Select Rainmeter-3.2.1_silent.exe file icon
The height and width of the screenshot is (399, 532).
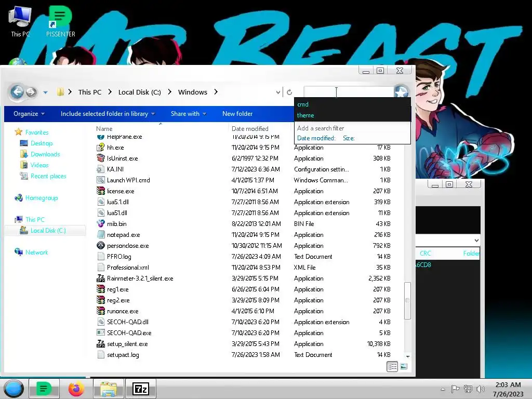100,278
